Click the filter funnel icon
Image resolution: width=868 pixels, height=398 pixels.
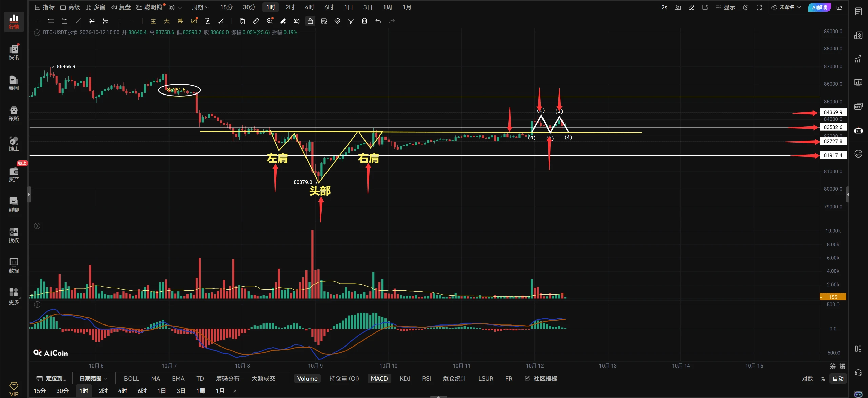[x=351, y=21]
